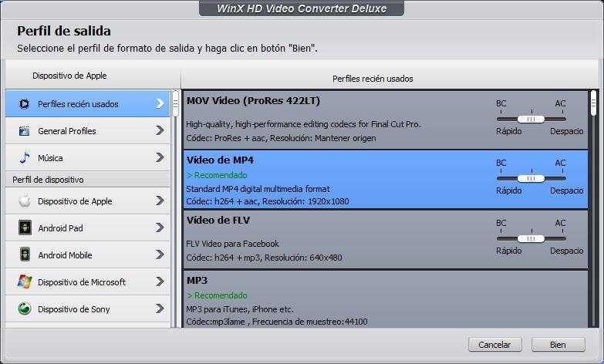The width and height of the screenshot is (604, 364).
Task: Click the Apple logo icon
Action: [x=25, y=201]
